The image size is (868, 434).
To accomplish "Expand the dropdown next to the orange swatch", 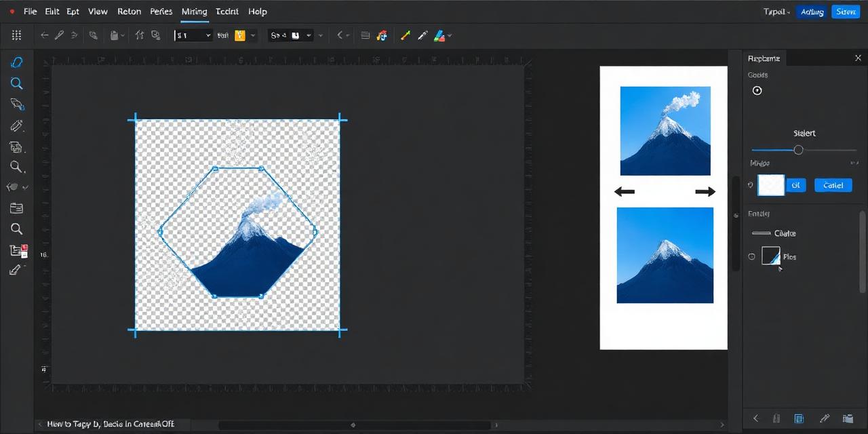I will 252,35.
